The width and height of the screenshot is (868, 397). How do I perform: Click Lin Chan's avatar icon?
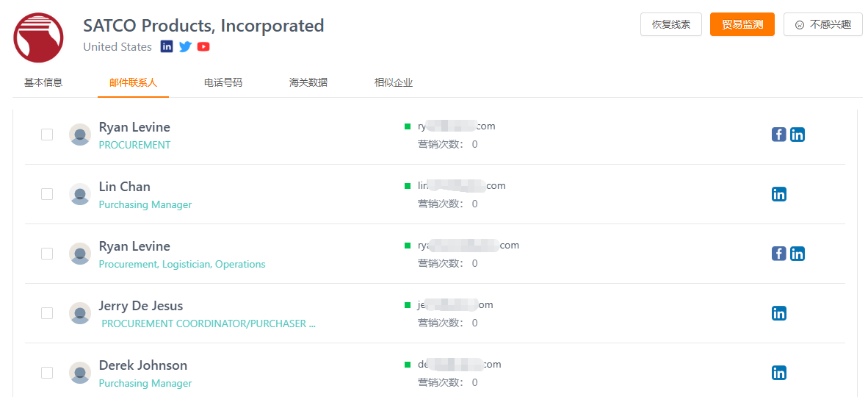click(x=80, y=194)
